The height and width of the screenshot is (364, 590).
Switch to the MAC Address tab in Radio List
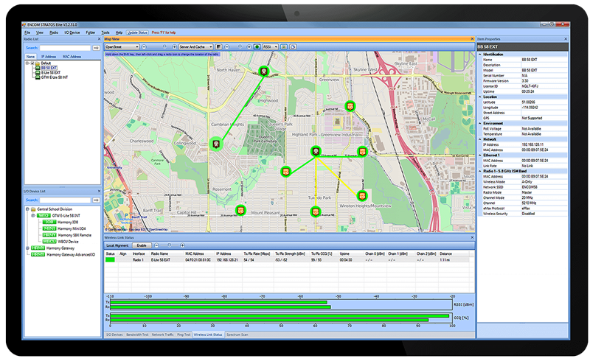click(x=72, y=57)
